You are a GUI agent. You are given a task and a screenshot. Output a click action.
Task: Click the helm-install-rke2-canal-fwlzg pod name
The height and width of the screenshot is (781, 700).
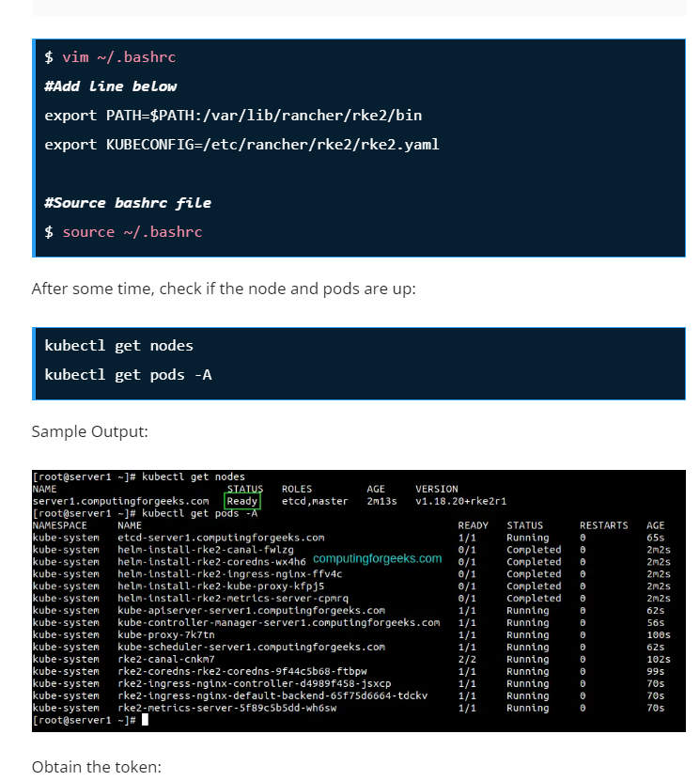coord(205,550)
